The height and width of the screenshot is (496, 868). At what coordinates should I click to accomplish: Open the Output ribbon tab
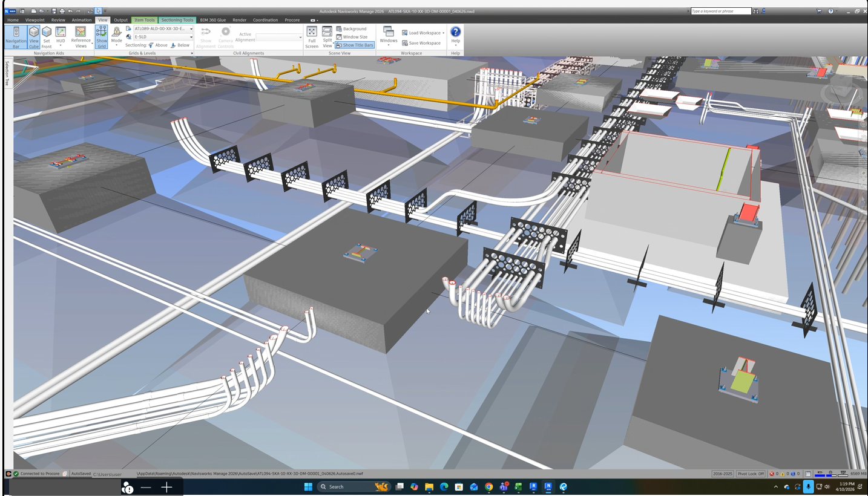pyautogui.click(x=121, y=20)
